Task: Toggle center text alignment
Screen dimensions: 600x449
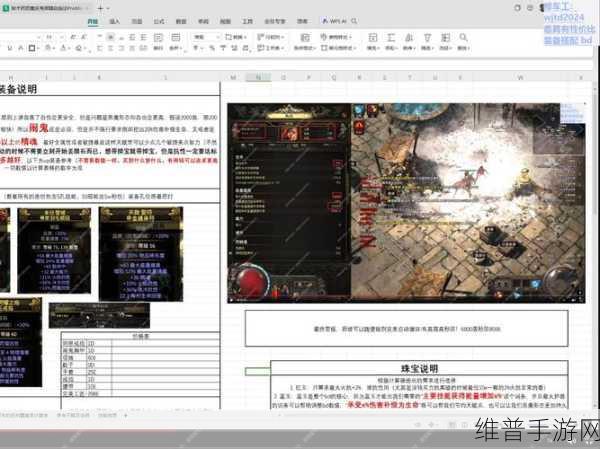Action: (x=110, y=48)
